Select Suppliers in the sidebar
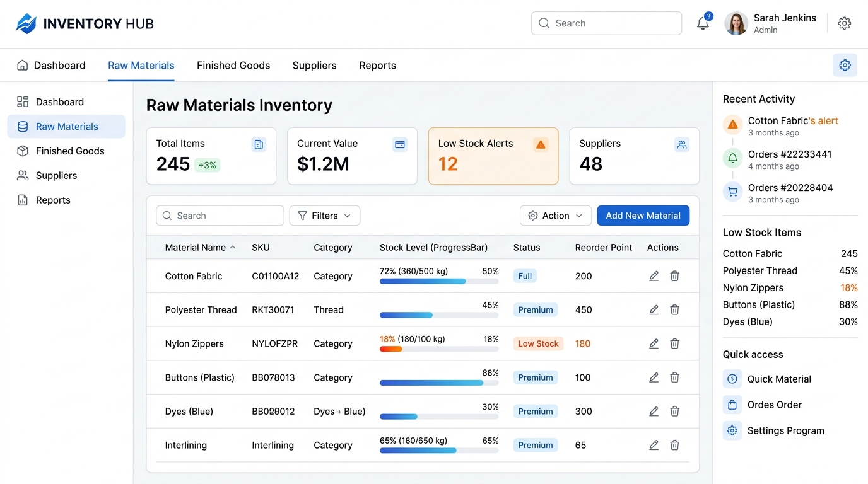This screenshot has height=484, width=868. (x=66, y=175)
